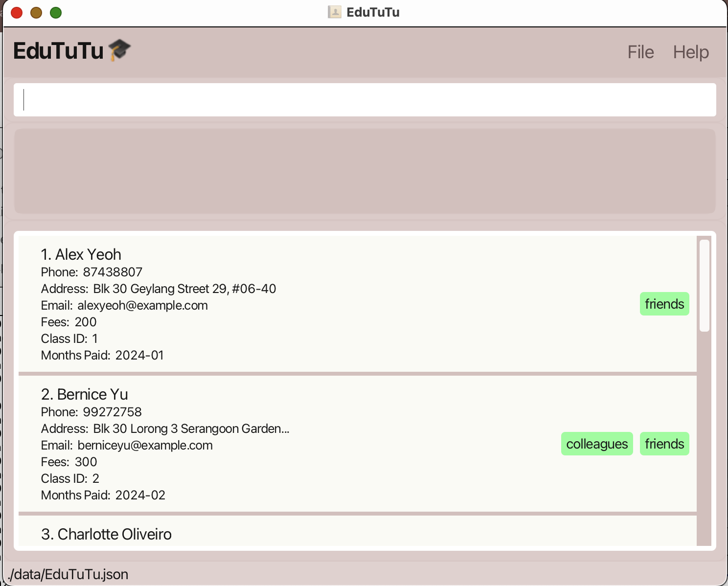Minimize the EduTuTu window
728x586 pixels.
pyautogui.click(x=36, y=12)
